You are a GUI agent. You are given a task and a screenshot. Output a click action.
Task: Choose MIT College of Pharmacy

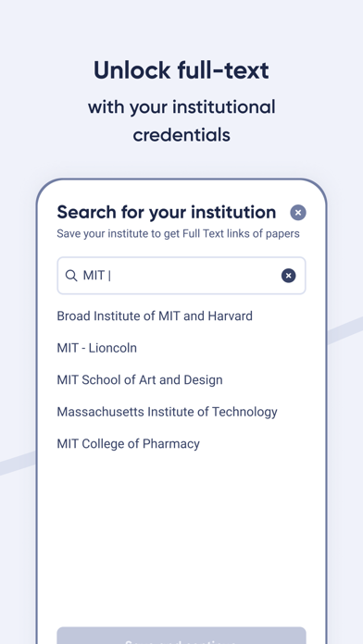click(x=129, y=443)
